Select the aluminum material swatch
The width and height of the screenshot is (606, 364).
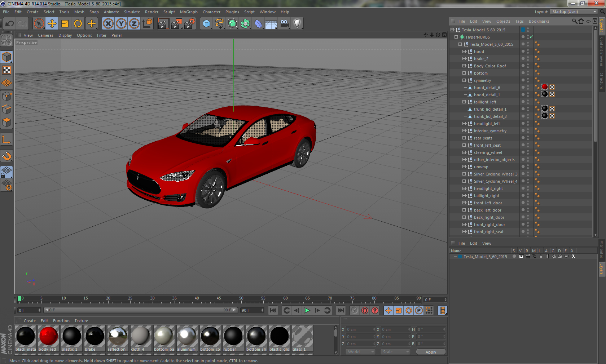187,338
